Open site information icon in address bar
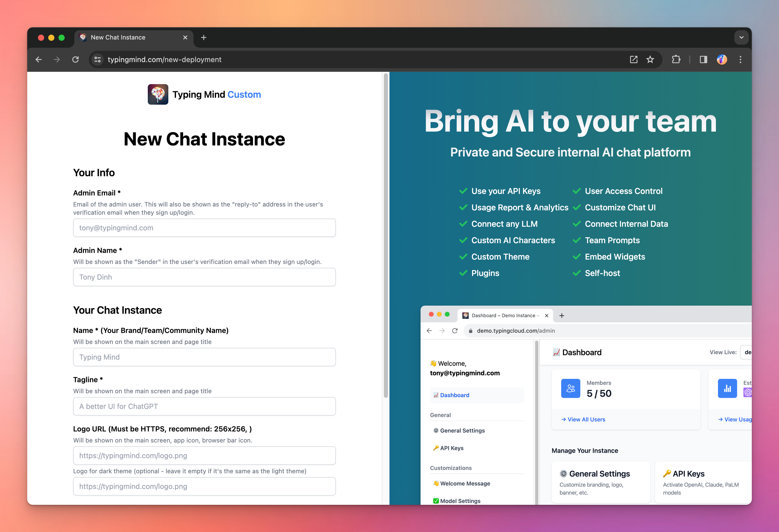This screenshot has height=532, width=779. tap(97, 60)
